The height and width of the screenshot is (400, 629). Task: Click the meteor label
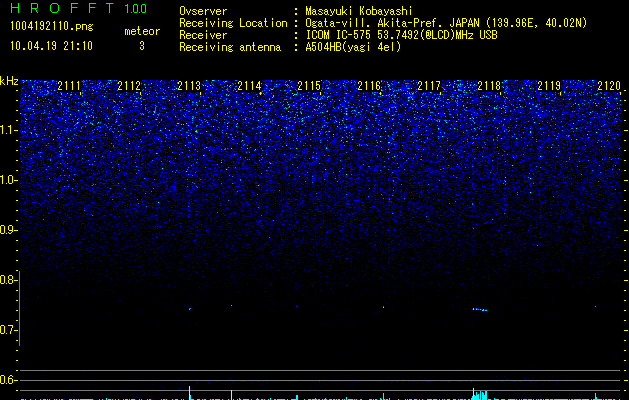point(142,31)
